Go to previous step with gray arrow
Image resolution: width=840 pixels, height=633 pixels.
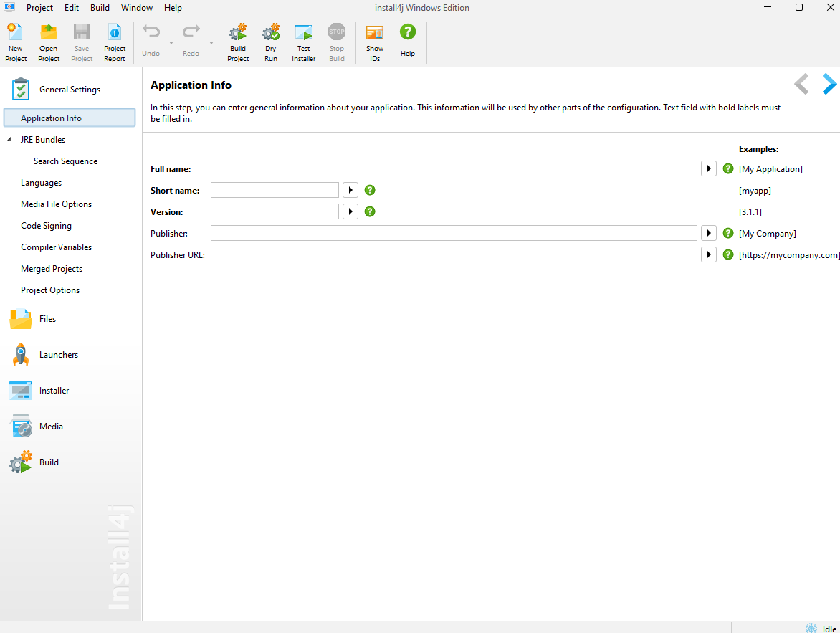[801, 84]
